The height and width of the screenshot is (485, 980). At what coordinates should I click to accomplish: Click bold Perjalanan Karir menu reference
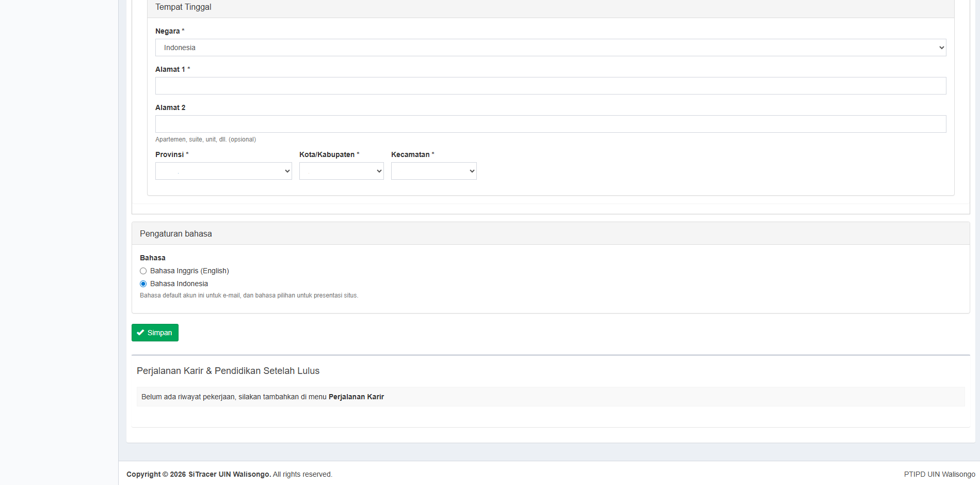(x=356, y=397)
